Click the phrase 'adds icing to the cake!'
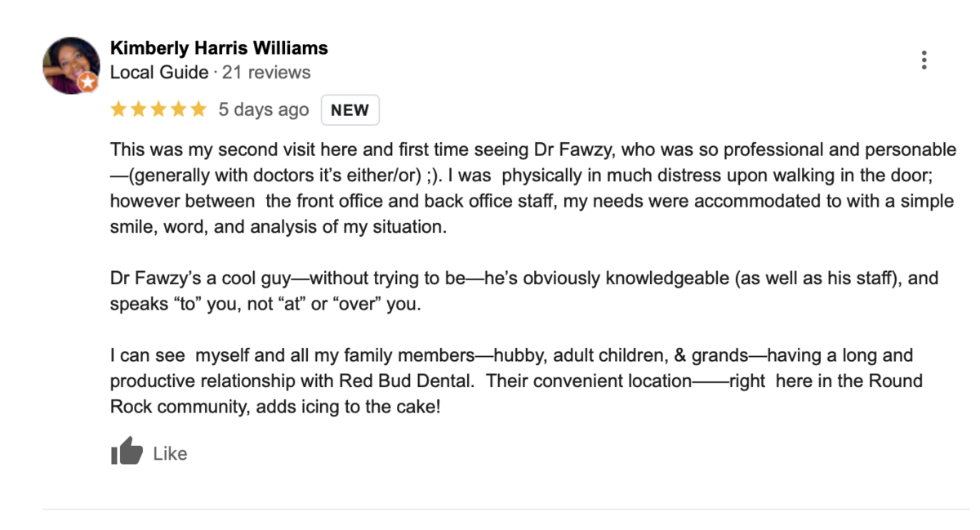Image resolution: width=980 pixels, height=530 pixels. [x=349, y=406]
